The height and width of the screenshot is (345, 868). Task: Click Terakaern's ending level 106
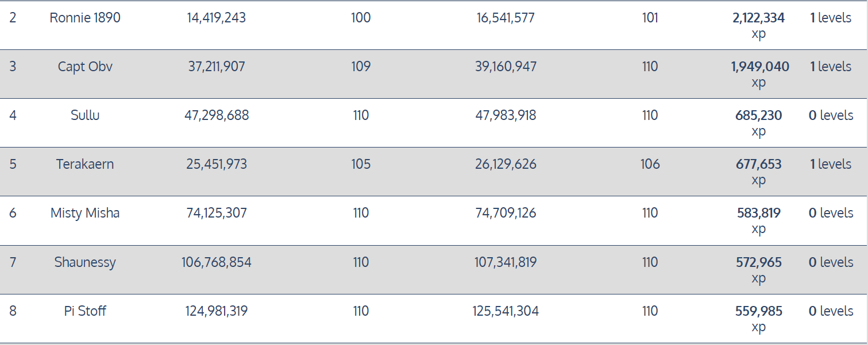tap(650, 164)
